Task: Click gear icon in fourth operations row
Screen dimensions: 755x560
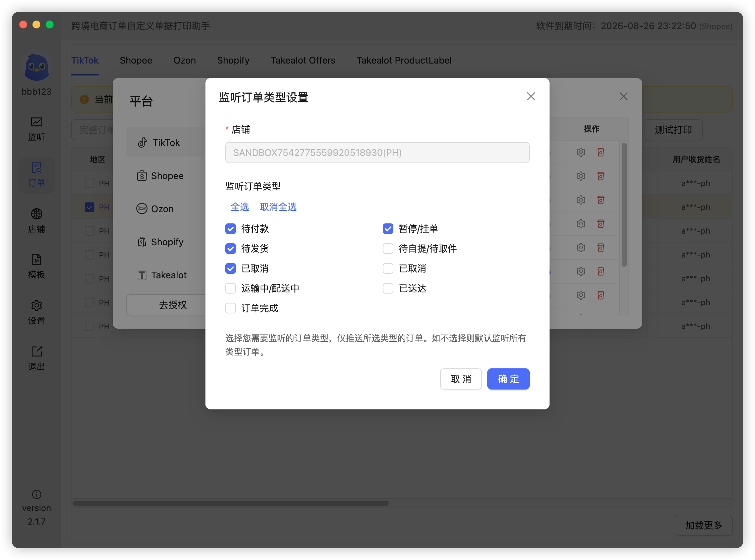Action: 581,224
